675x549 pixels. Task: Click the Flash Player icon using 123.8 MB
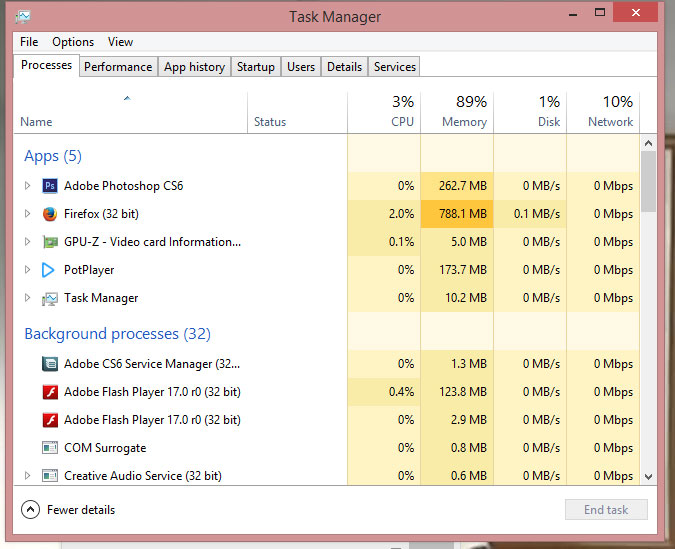[50, 392]
